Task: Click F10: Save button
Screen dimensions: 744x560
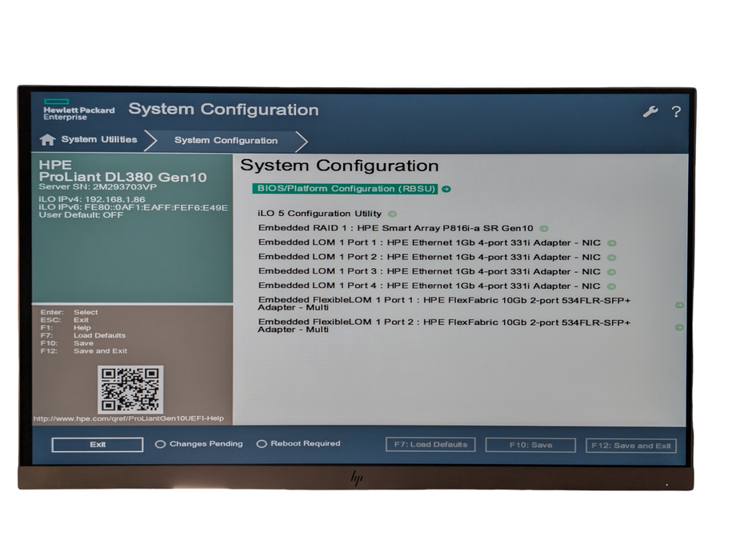Action: [x=530, y=445]
